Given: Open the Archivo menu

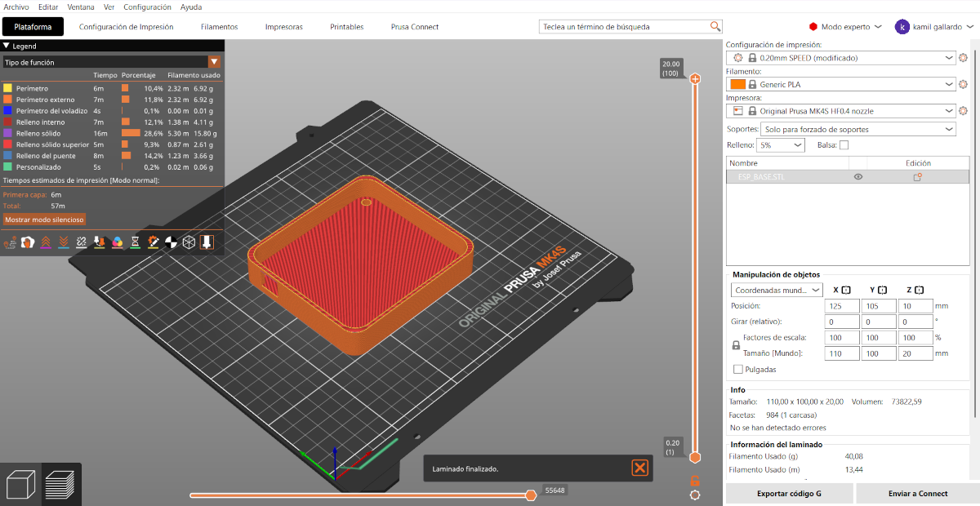Looking at the screenshot, I should [x=16, y=7].
